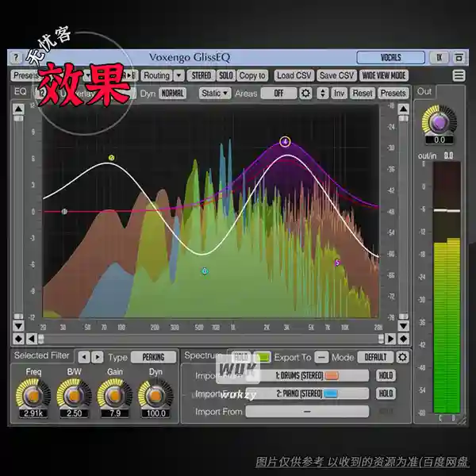Click the B/W knob
The width and height of the screenshot is (476, 476).
[x=74, y=396]
